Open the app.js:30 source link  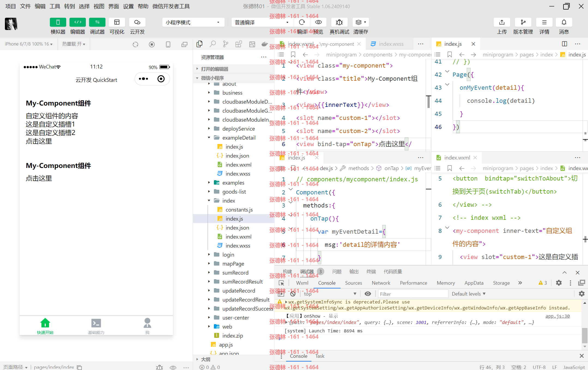coord(557,316)
